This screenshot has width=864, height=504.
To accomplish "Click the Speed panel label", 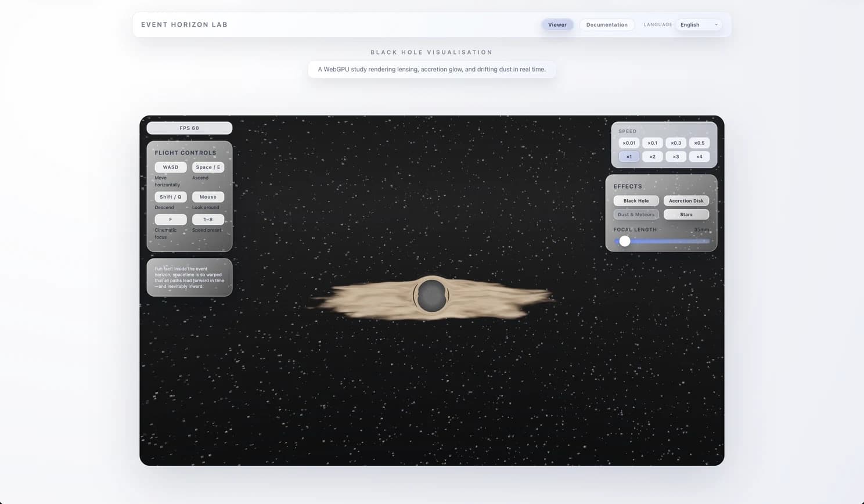I will pyautogui.click(x=627, y=131).
